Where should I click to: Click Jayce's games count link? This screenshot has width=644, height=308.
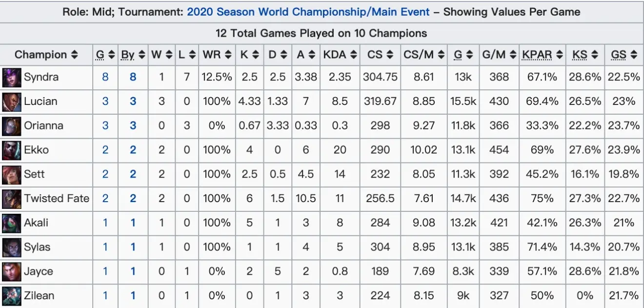click(105, 271)
